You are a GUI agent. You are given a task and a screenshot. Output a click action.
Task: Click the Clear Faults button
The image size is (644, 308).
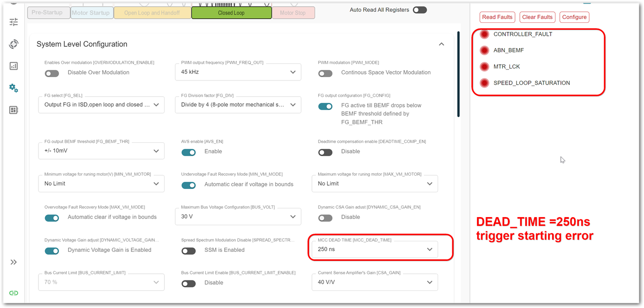pos(537,17)
